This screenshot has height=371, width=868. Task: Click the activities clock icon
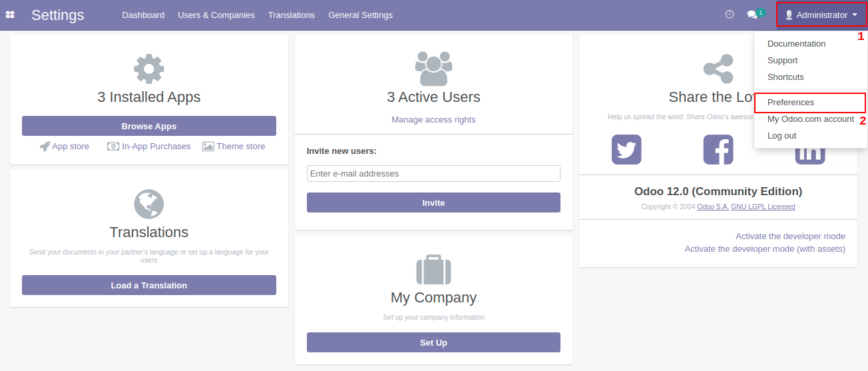[x=730, y=15]
